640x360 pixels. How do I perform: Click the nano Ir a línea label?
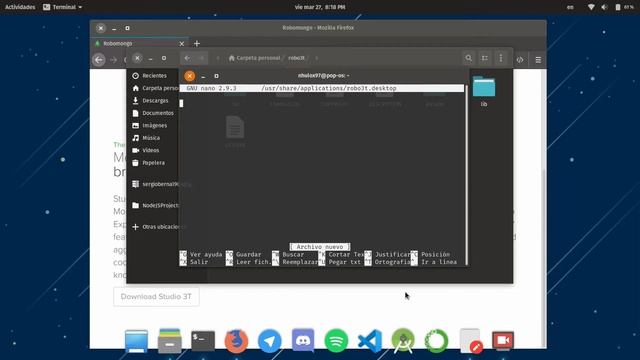click(439, 262)
